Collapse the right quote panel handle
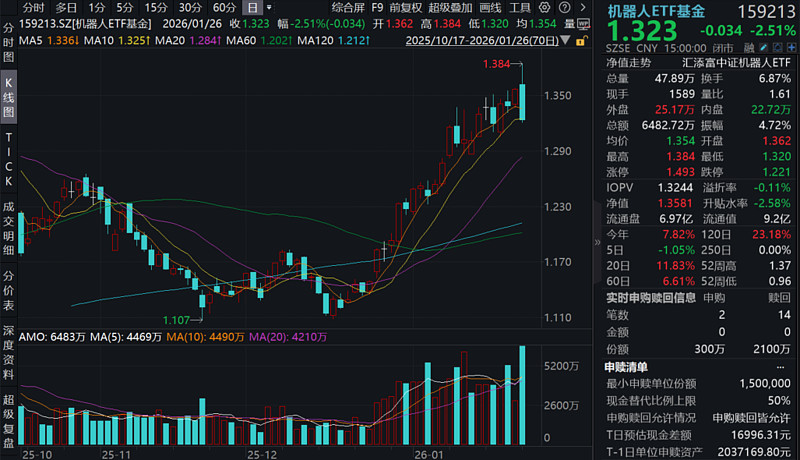Image resolution: width=800 pixels, height=460 pixels. (x=597, y=242)
